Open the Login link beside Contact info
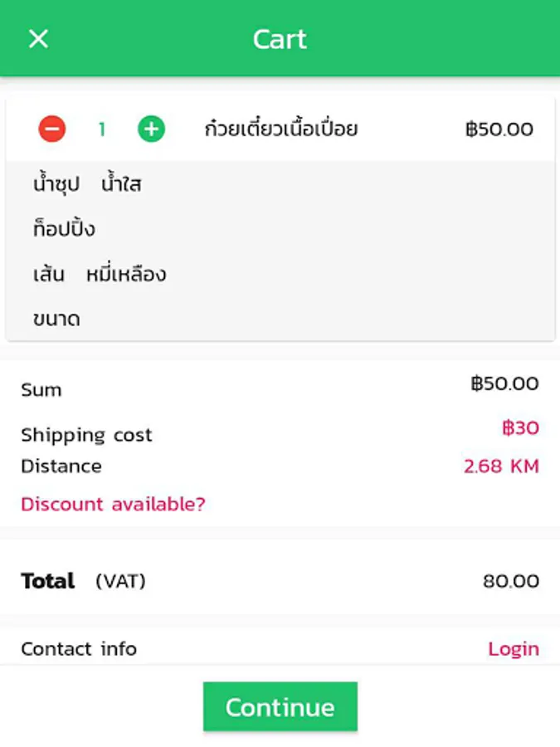 514,649
